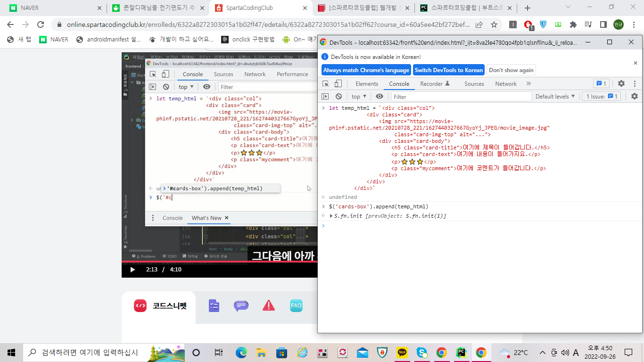This screenshot has width=644, height=362.
Task: Open the blue shield VPN extension
Action: (x=543, y=25)
